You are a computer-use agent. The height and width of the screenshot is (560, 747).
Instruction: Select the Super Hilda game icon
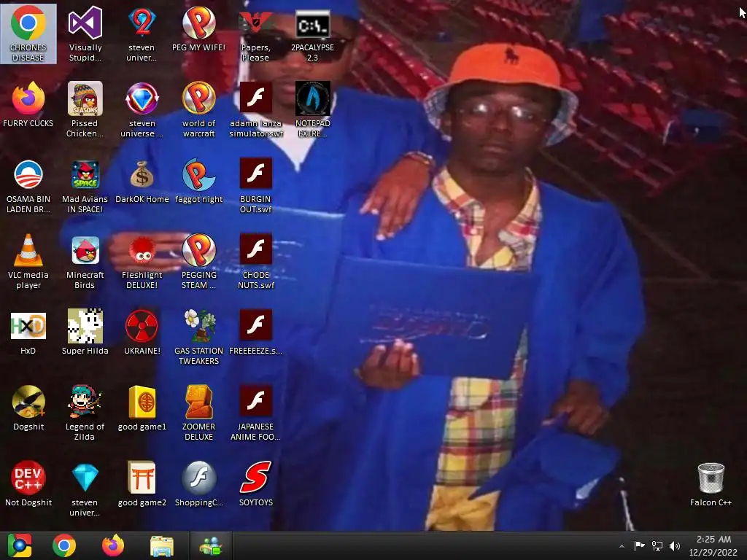(x=85, y=332)
